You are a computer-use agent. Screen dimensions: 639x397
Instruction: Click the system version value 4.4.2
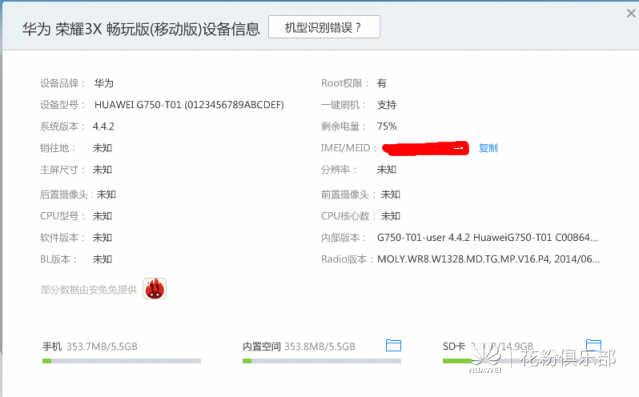pyautogui.click(x=104, y=126)
